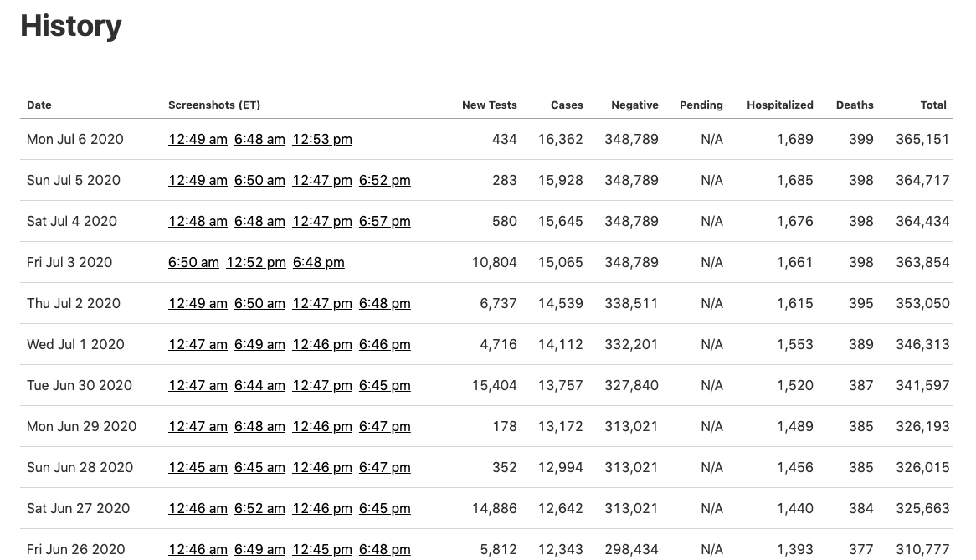976x560 pixels.
Task: Click the Cases column header
Action: (x=567, y=105)
